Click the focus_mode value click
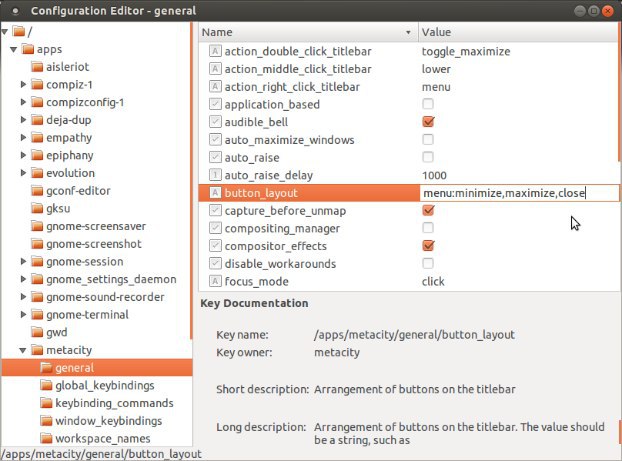622x461 pixels. tap(433, 281)
